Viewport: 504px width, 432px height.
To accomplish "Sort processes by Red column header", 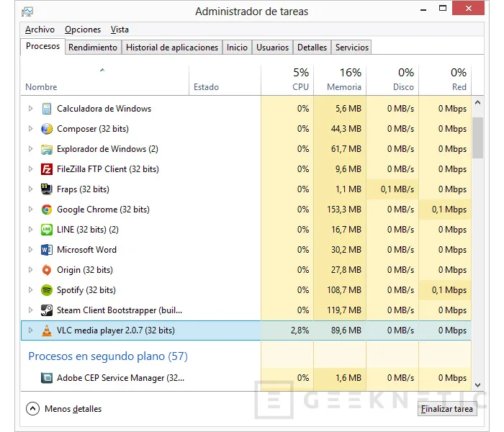I will 445,81.
